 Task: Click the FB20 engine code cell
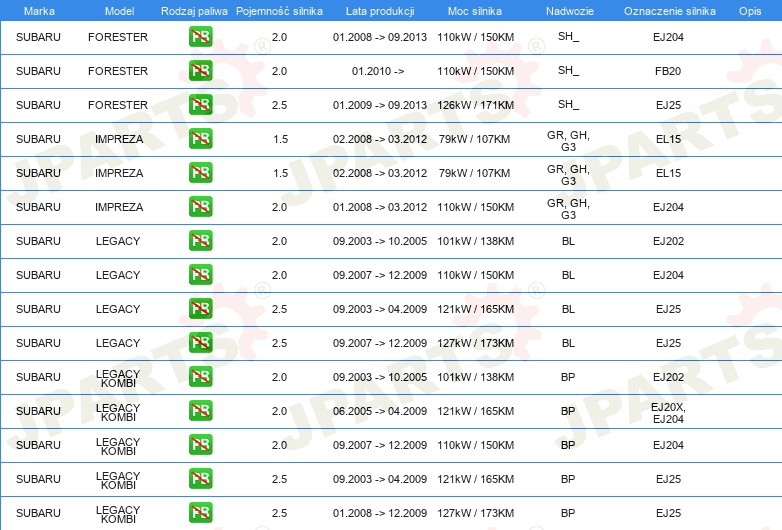click(x=668, y=71)
